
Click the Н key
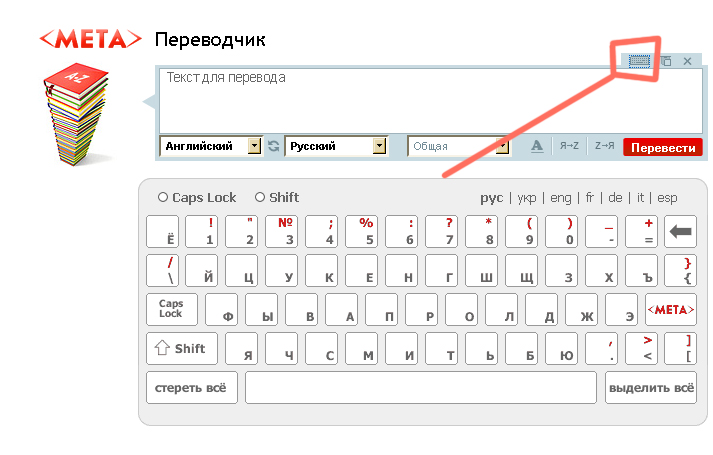click(x=402, y=270)
